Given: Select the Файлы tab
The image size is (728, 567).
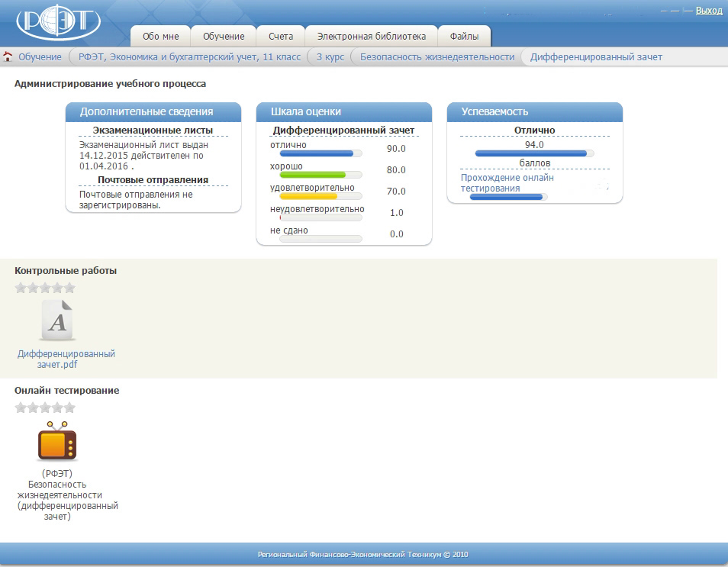Looking at the screenshot, I should point(464,36).
